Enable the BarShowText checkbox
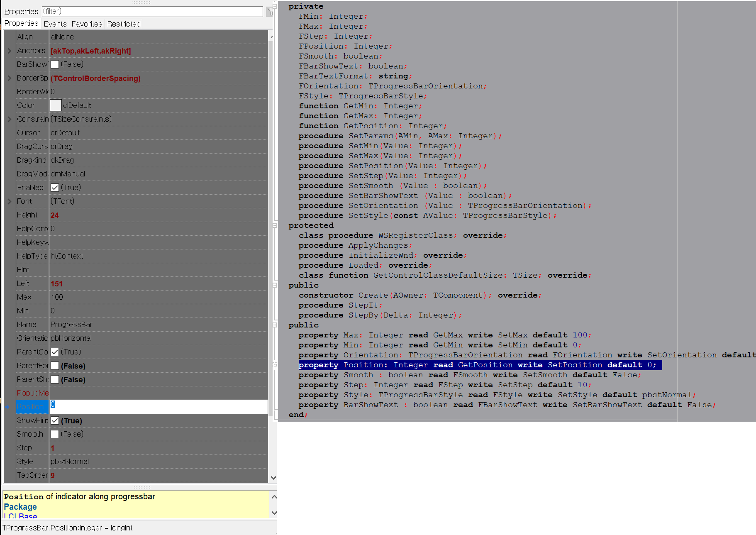This screenshot has width=756, height=535. 55,64
